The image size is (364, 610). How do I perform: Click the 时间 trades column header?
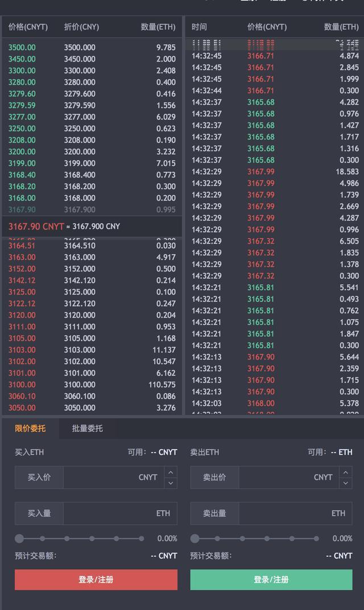point(199,27)
